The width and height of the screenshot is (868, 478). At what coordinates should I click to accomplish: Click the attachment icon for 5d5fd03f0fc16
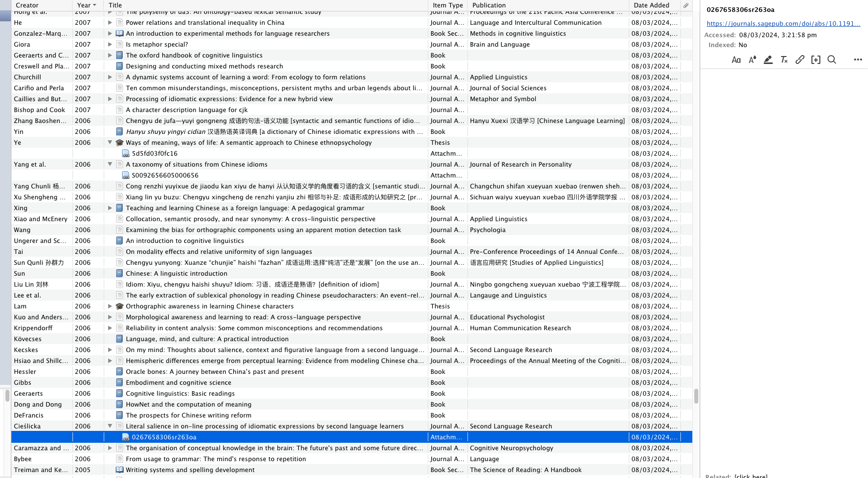pos(126,154)
